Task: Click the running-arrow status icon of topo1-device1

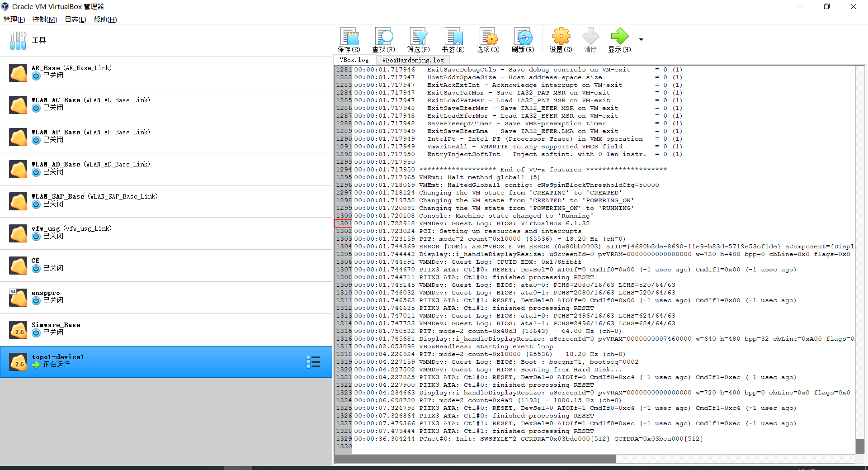Action: point(36,365)
